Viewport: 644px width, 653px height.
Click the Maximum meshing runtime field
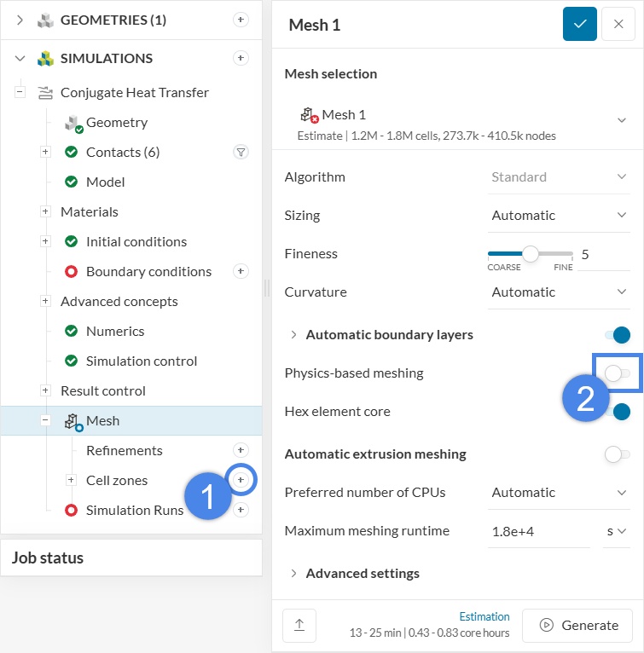click(537, 531)
